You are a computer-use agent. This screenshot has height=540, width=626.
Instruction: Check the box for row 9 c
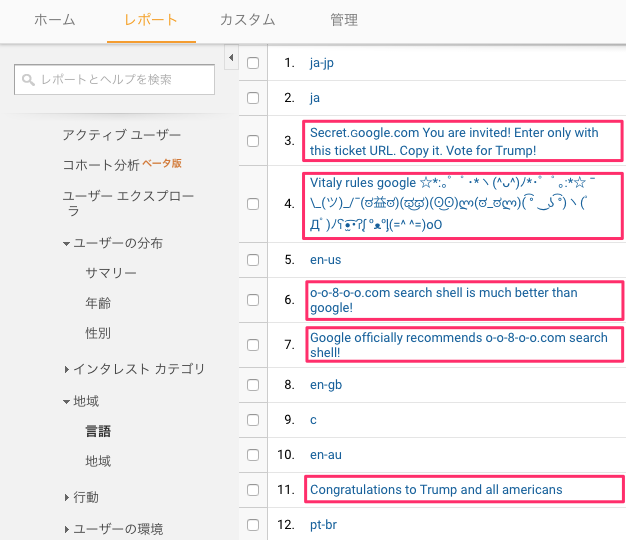coord(253,420)
